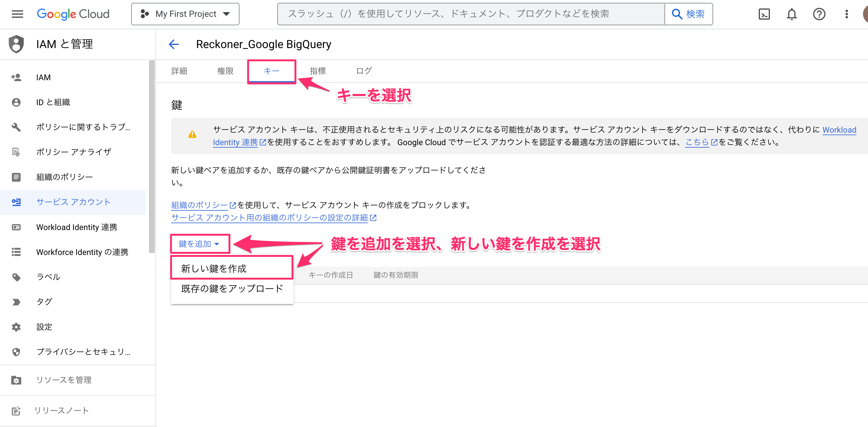Go back with the left arrow
Viewport: 868px width, 427px height.
click(174, 44)
